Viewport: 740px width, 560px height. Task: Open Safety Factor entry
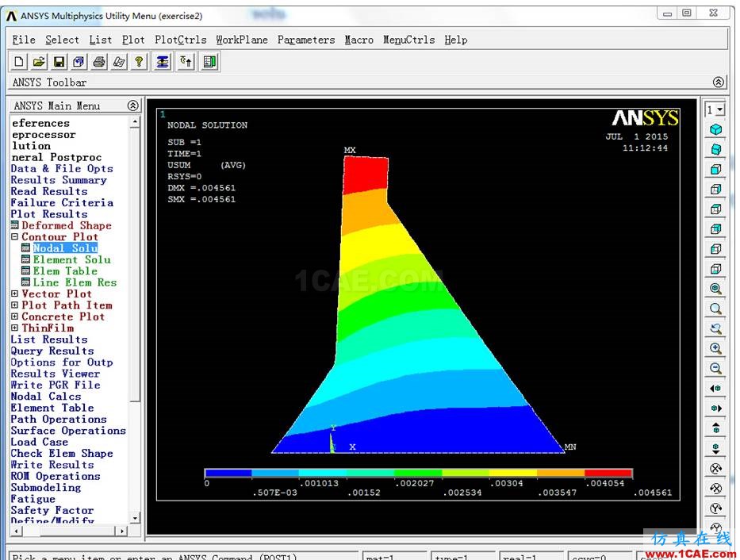(x=52, y=510)
